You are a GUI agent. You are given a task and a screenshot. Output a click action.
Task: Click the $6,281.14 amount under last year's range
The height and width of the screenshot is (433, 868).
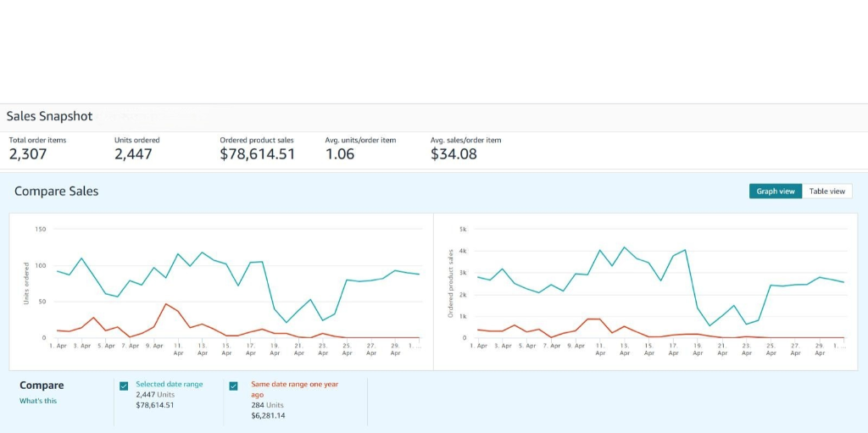268,415
